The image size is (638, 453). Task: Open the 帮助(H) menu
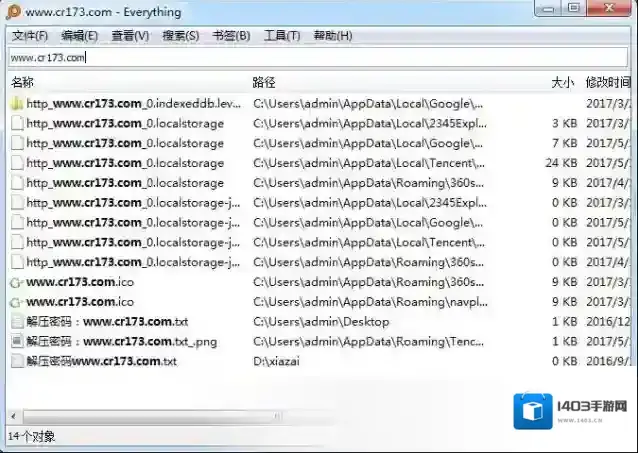click(333, 36)
